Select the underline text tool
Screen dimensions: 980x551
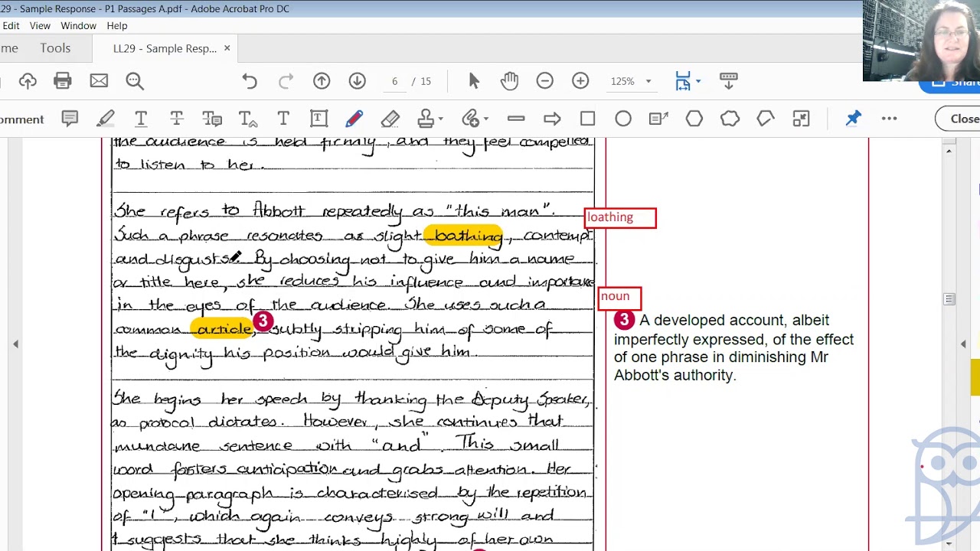141,119
